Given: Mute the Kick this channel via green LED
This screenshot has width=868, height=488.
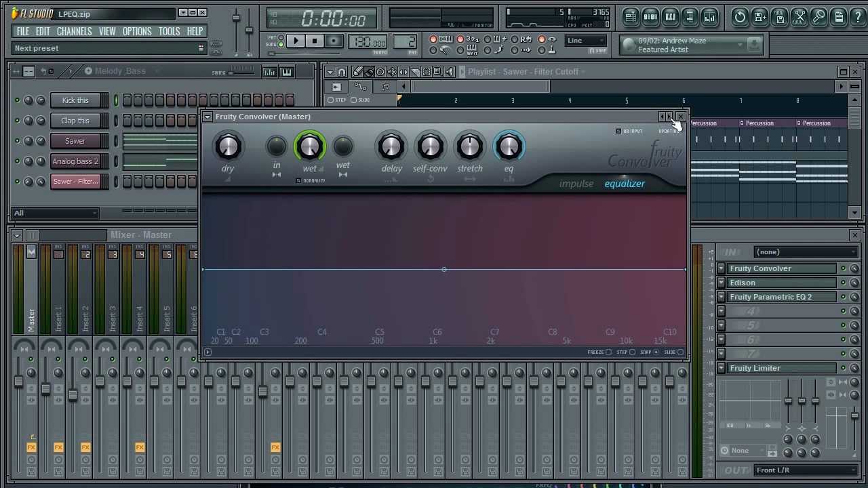Looking at the screenshot, I should point(17,100).
